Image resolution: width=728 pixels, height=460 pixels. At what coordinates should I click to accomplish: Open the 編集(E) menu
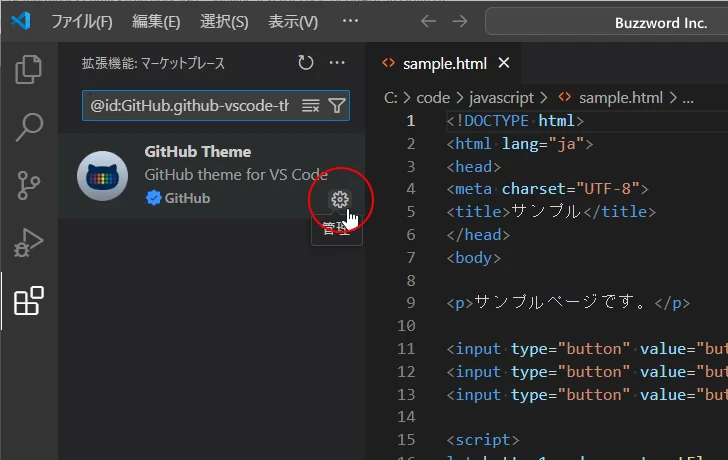tap(156, 21)
